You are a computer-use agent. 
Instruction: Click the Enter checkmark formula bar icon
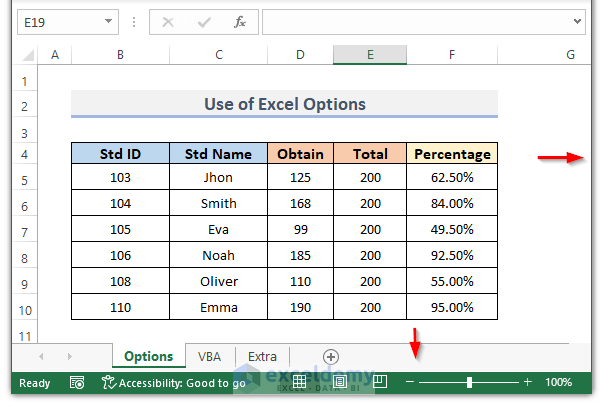(x=203, y=21)
